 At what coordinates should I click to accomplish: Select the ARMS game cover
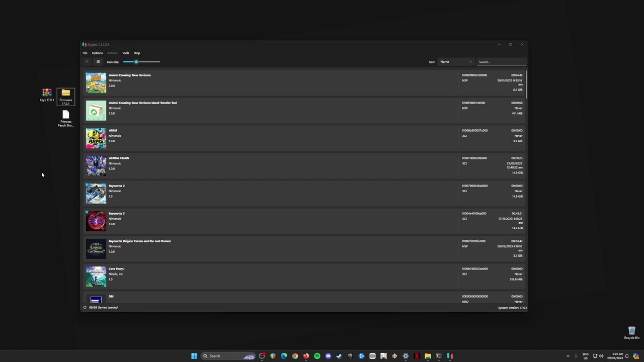(96, 138)
